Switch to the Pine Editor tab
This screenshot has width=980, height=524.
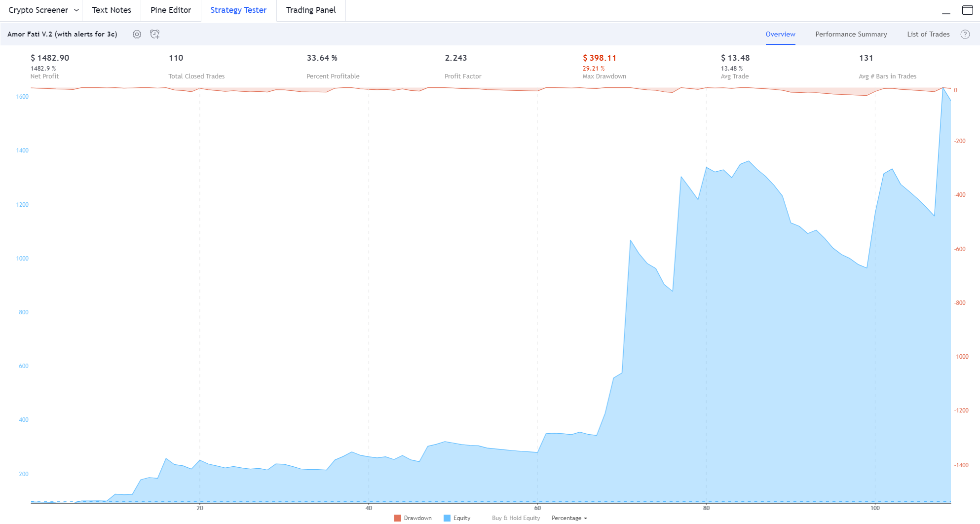(171, 10)
